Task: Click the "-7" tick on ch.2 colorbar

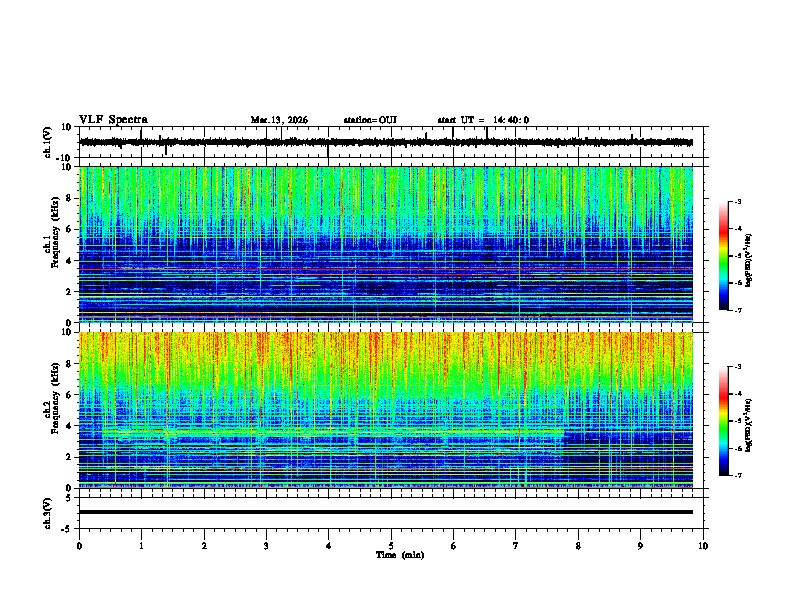Action: [738, 476]
